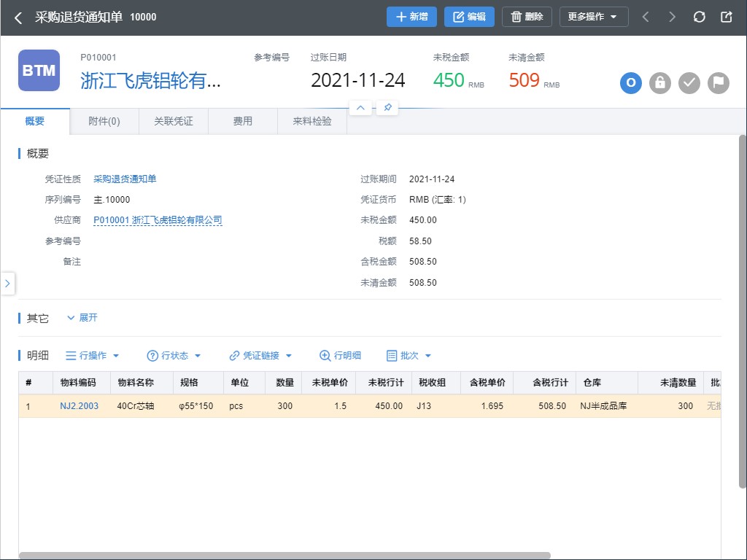Open the 批次 dropdown
Screen dimensions: 747x560
coord(409,356)
